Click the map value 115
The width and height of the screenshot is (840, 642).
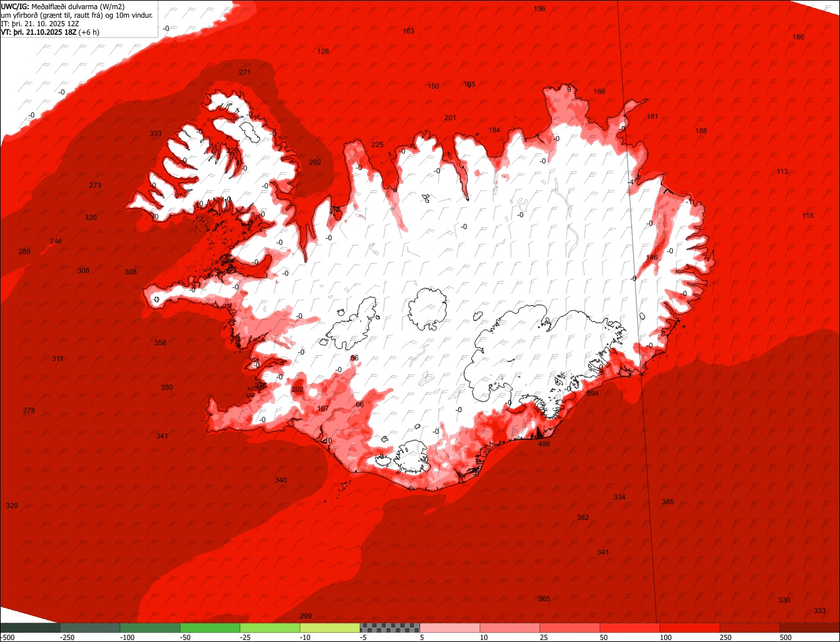tap(807, 216)
